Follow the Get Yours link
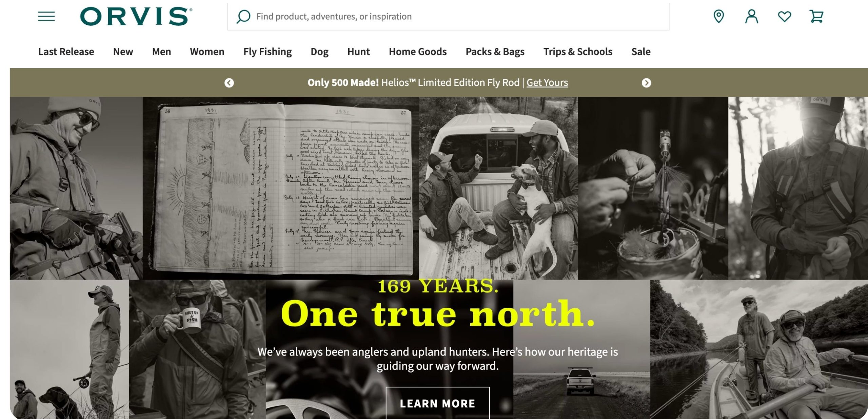The height and width of the screenshot is (419, 868). pos(547,82)
